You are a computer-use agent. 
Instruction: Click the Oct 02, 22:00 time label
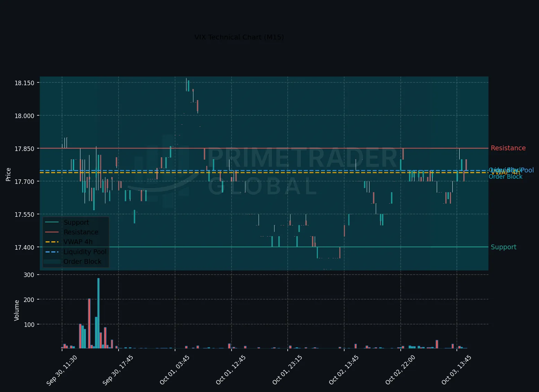click(x=400, y=370)
